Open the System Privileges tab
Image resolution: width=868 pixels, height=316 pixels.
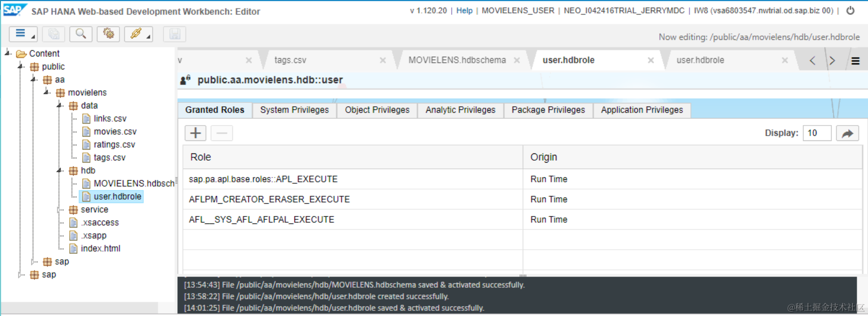point(294,110)
